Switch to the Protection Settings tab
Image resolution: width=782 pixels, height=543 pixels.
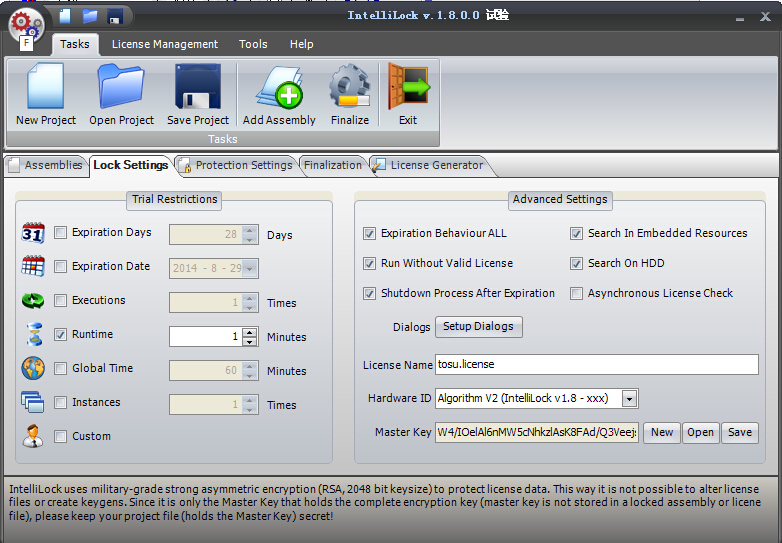point(236,165)
